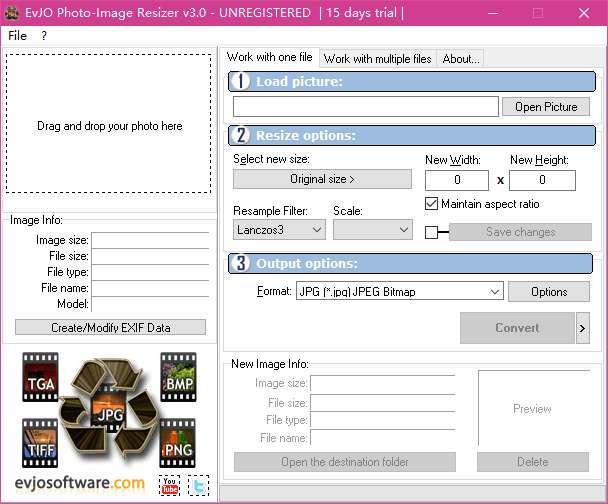Open the output Format dropdown

coord(399,292)
